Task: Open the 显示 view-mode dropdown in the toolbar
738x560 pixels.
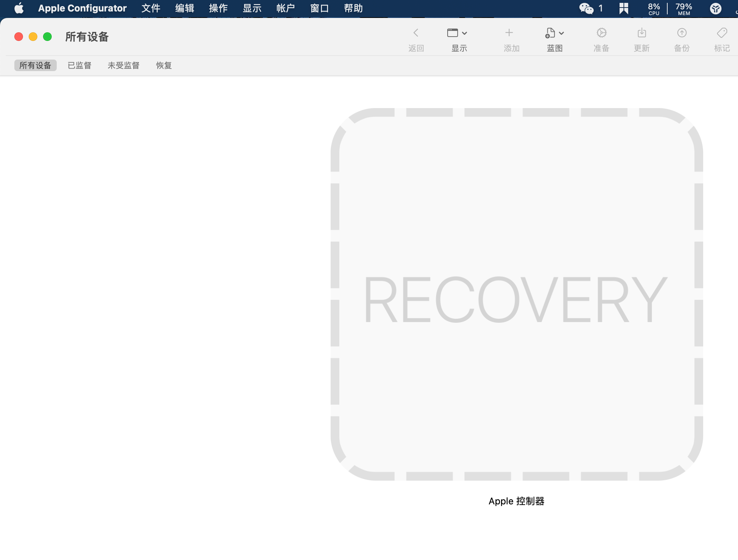Action: point(457,33)
